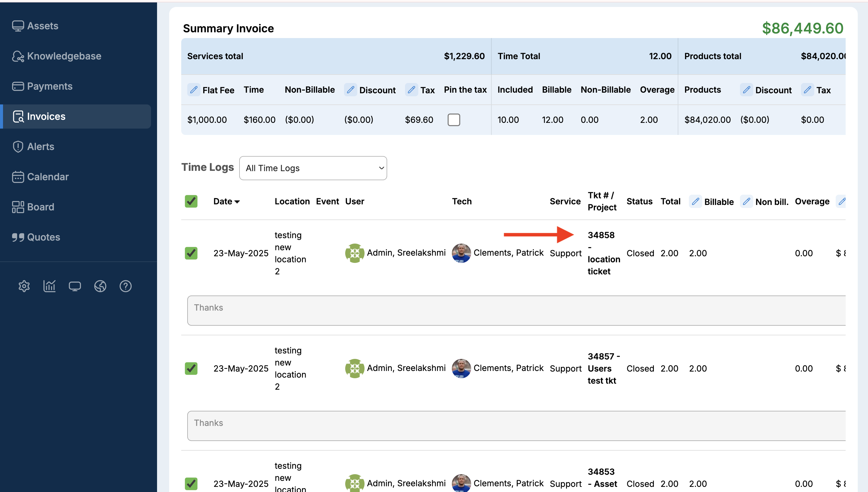Edit Flat Fee using pencil icon
The image size is (868, 492).
[x=194, y=90]
